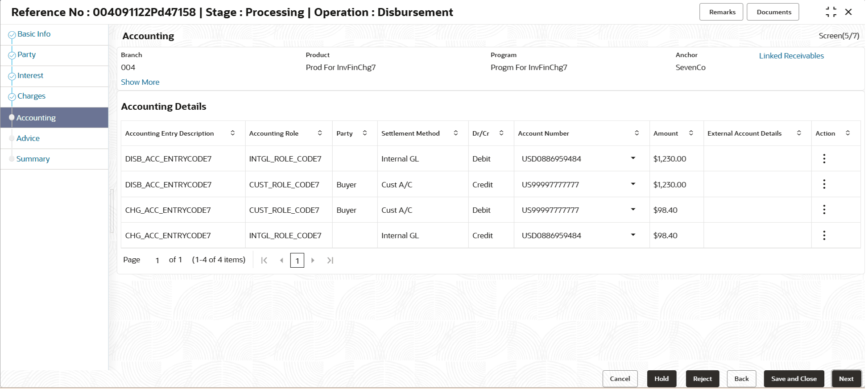Click the sidebar collapse handle
This screenshot has height=389, width=868.
coord(112,211)
